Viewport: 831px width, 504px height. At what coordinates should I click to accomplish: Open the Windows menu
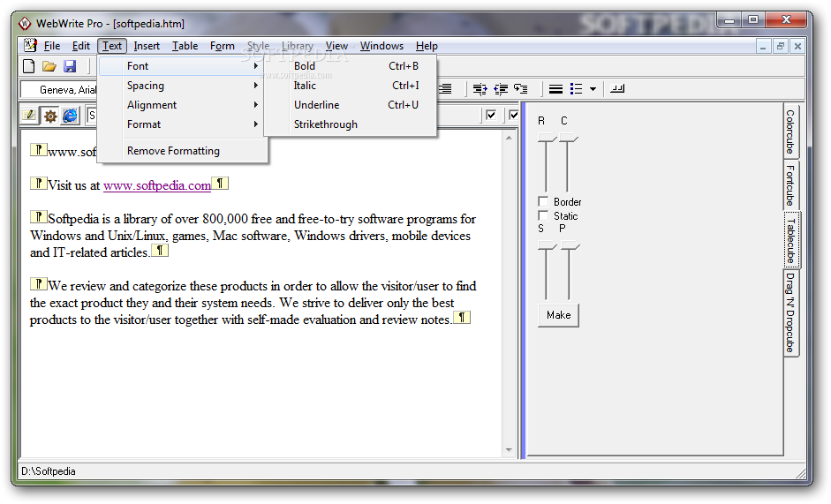(x=382, y=46)
